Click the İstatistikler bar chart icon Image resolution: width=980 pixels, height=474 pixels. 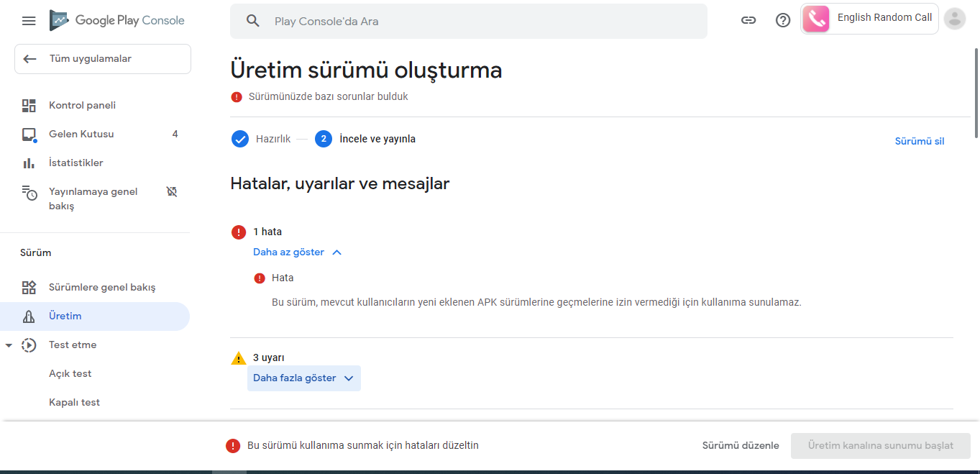click(29, 163)
